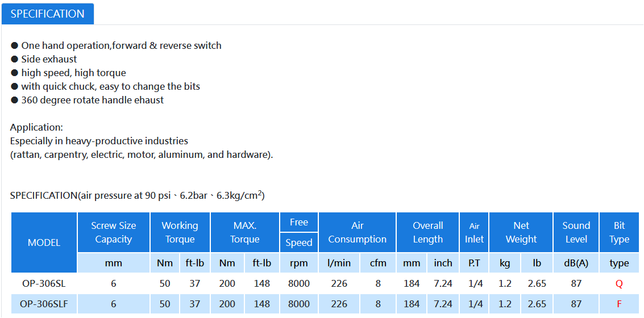
Task: Select the MODEL column header
Action: (x=44, y=242)
